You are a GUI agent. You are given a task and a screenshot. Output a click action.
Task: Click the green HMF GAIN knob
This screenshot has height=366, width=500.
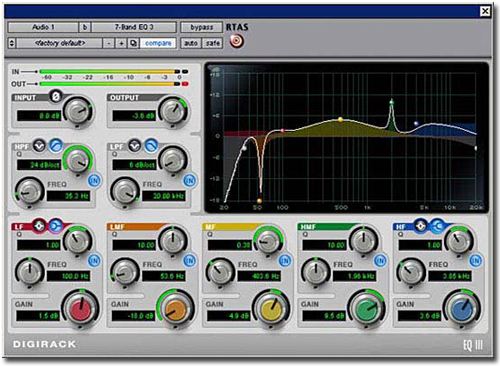click(x=366, y=309)
